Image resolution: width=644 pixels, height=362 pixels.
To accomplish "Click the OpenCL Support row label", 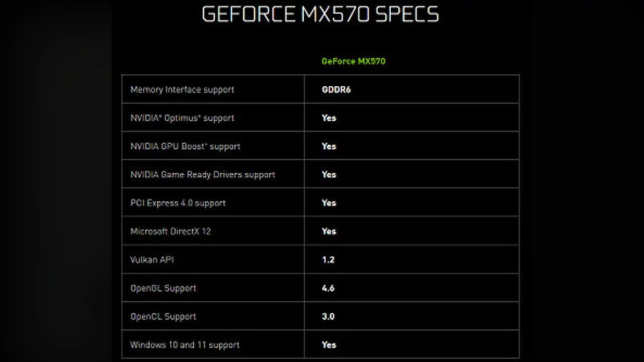I will (x=163, y=316).
